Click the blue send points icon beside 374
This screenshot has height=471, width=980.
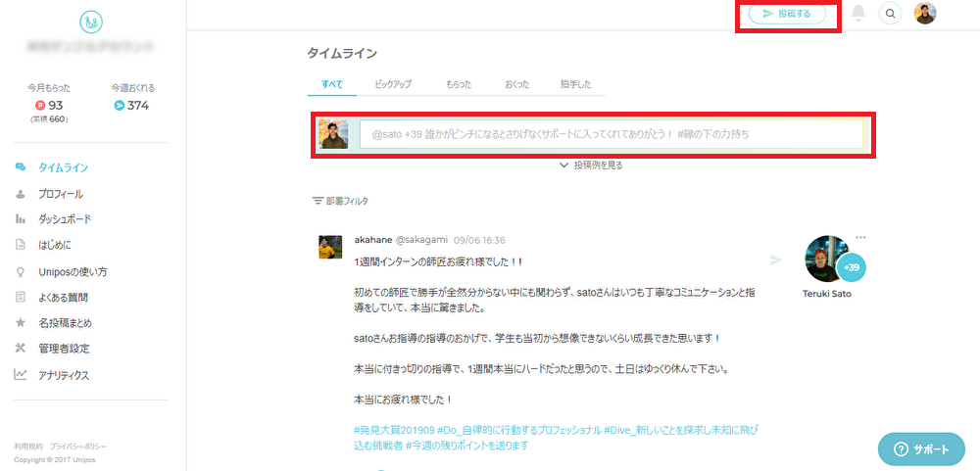[x=119, y=106]
